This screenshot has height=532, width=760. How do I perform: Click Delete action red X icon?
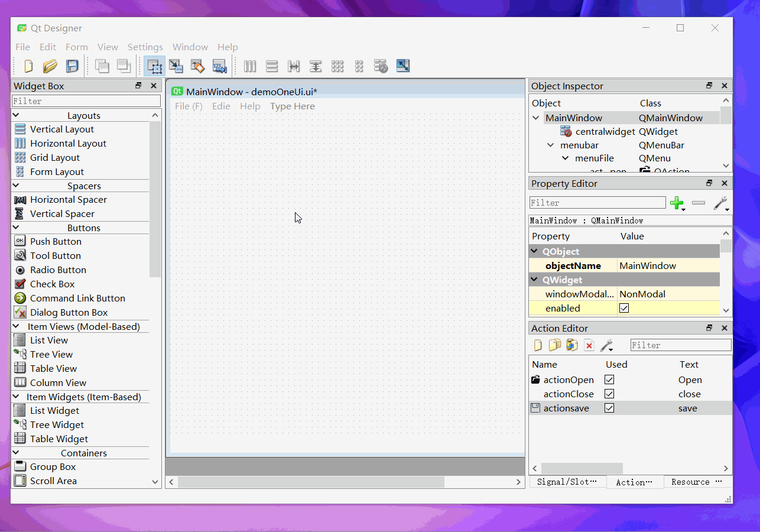pyautogui.click(x=589, y=345)
